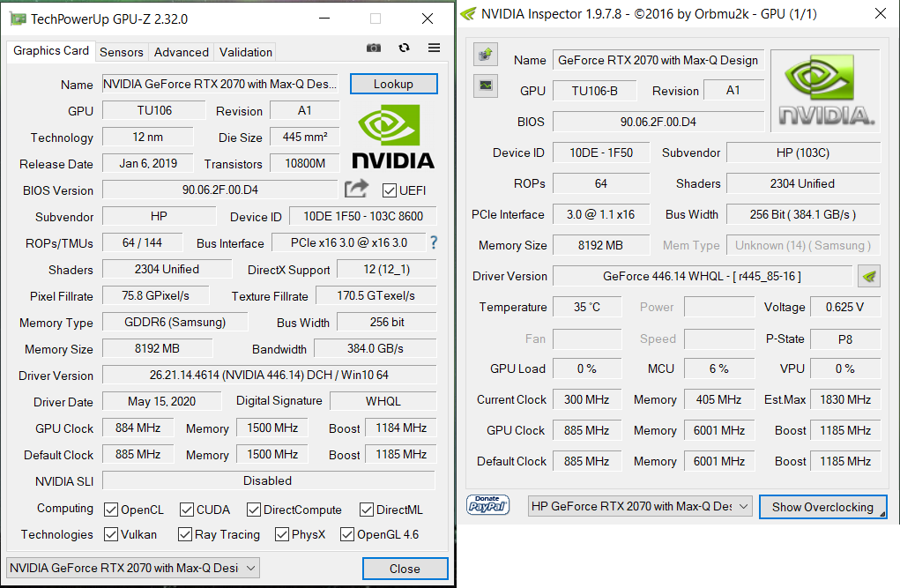
Task: Click the 256 Bit ( 384.1 GB/s ) bus width value
Action: 803,214
